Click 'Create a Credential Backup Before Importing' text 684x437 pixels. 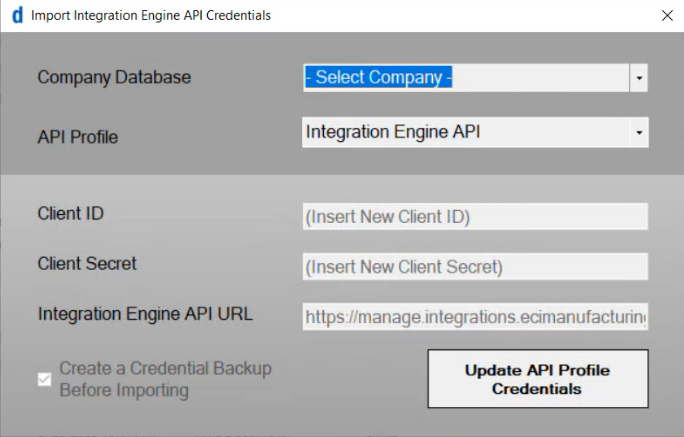click(165, 379)
